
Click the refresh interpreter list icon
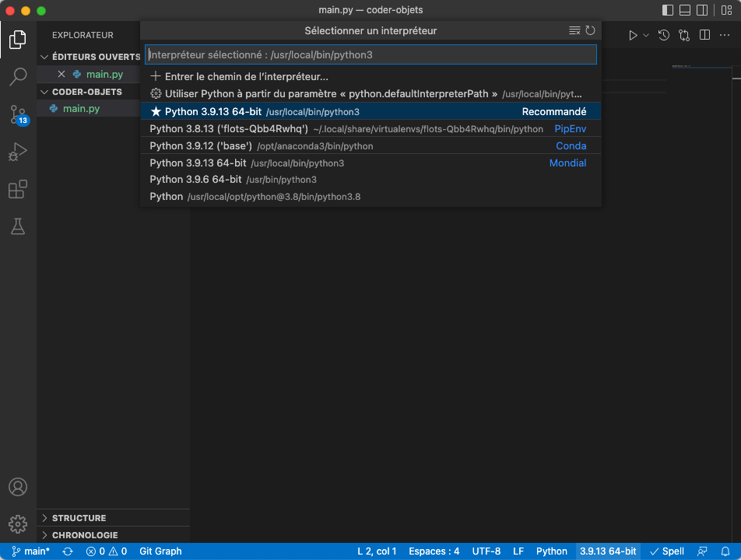[590, 31]
